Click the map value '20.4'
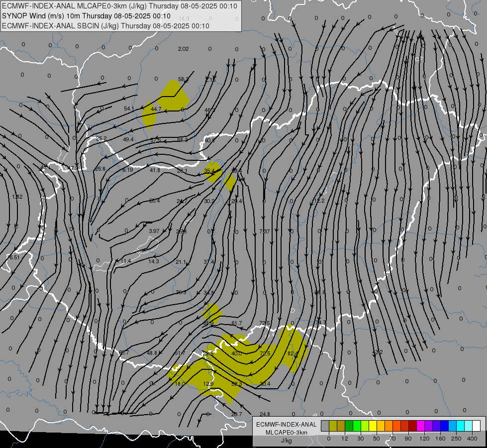The height and width of the screenshot is (448, 487). click(x=154, y=201)
